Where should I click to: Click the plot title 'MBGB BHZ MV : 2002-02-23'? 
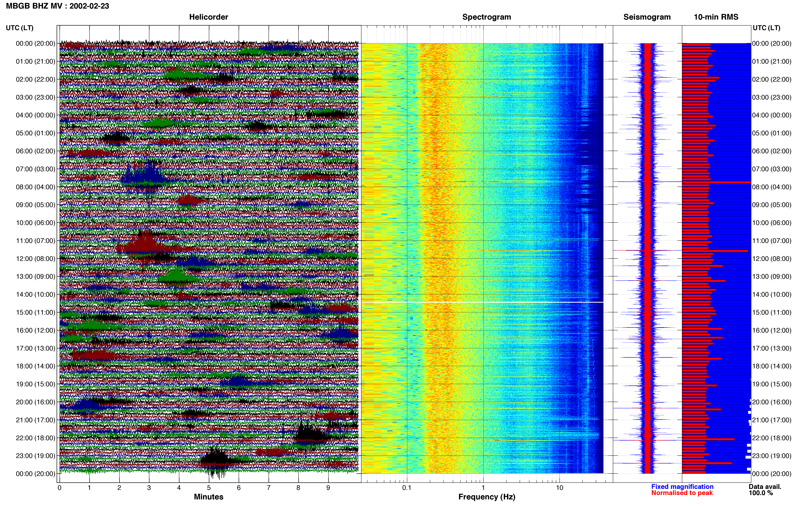point(57,6)
